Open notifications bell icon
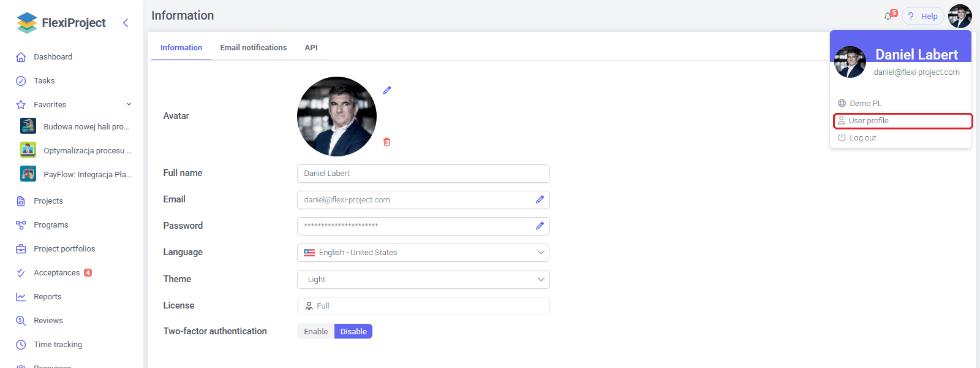The height and width of the screenshot is (368, 980). [888, 16]
